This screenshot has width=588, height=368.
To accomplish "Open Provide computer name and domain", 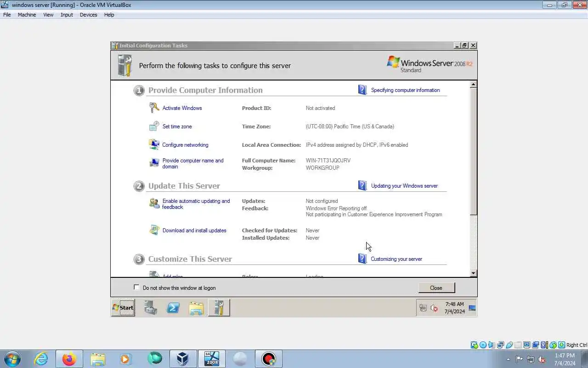I will coord(193,163).
